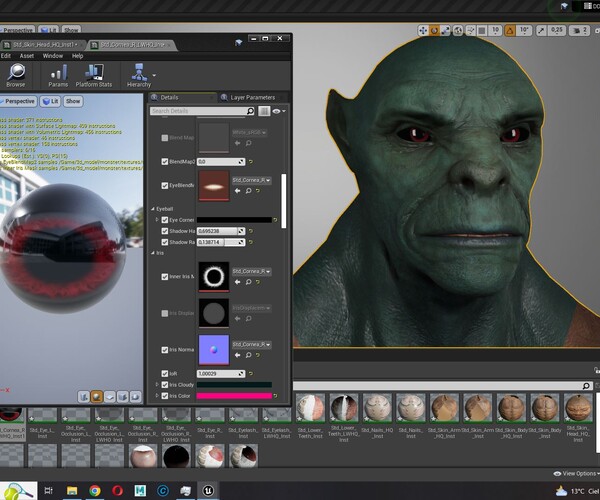Reset the IoR value to default
The height and width of the screenshot is (500, 600).
tap(251, 374)
